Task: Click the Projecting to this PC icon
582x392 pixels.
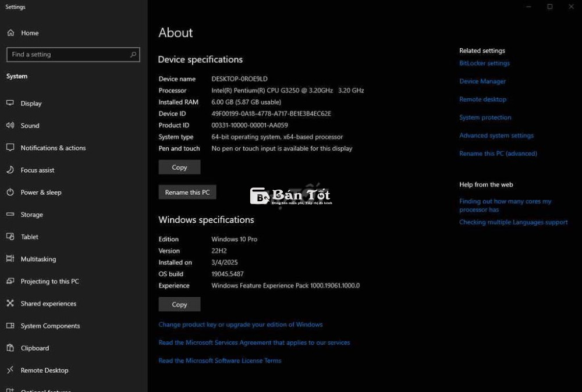Action: click(10, 281)
